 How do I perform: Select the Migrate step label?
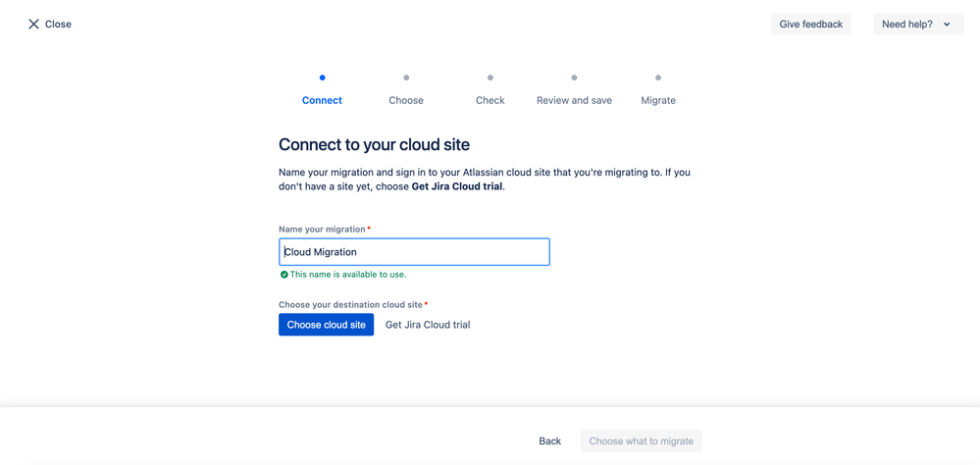tap(658, 100)
